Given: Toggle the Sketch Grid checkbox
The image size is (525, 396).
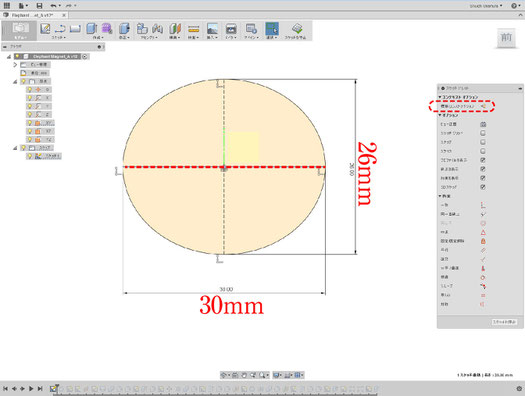Looking at the screenshot, I should [x=483, y=133].
